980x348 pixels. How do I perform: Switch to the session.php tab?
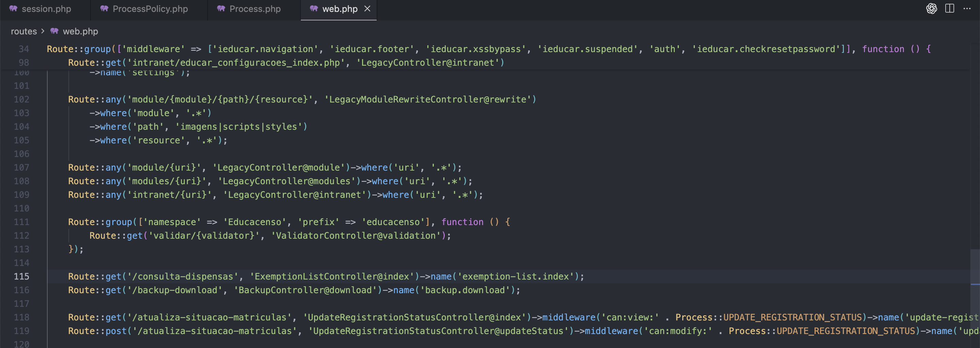click(x=46, y=9)
